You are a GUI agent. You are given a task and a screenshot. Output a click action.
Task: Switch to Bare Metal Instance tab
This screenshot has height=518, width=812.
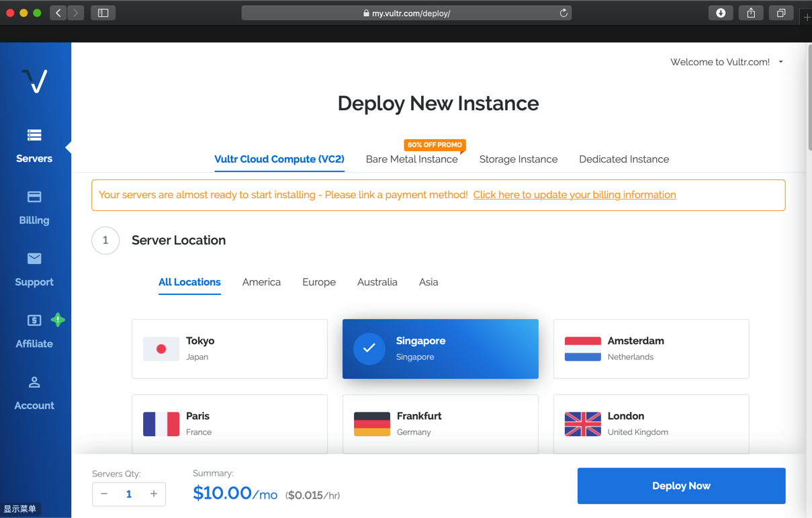tap(412, 159)
